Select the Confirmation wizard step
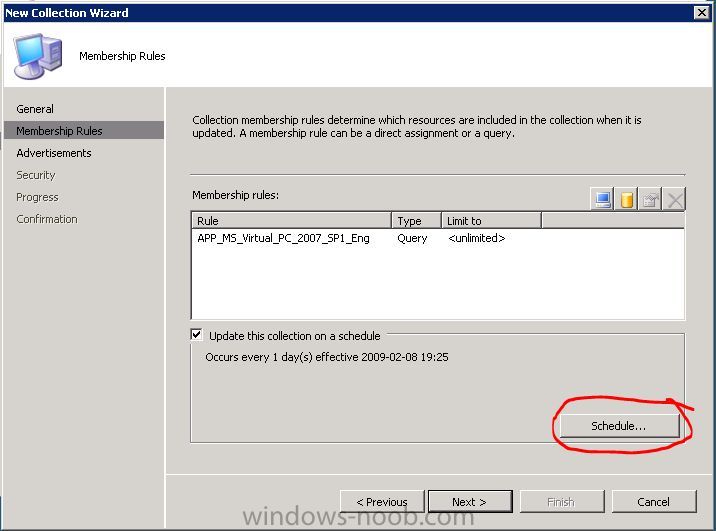 pos(47,219)
